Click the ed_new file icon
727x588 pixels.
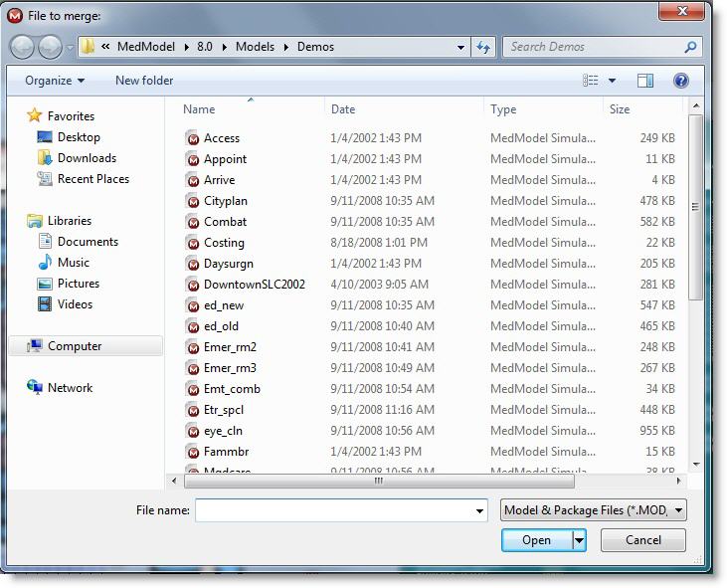(x=192, y=305)
